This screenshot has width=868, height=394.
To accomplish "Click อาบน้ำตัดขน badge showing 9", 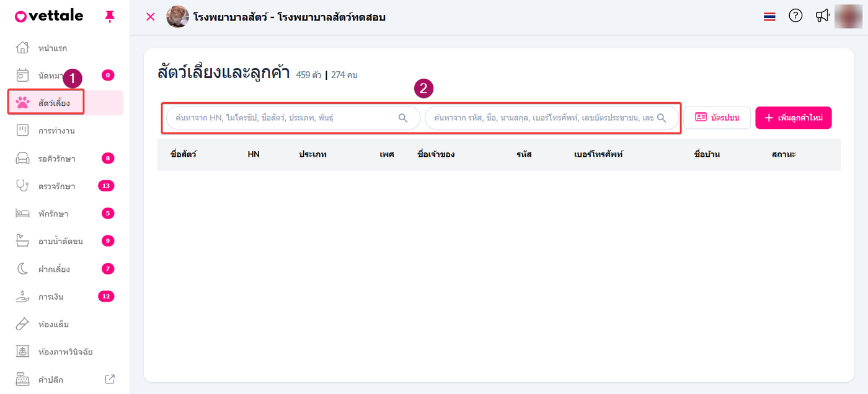I will (108, 241).
